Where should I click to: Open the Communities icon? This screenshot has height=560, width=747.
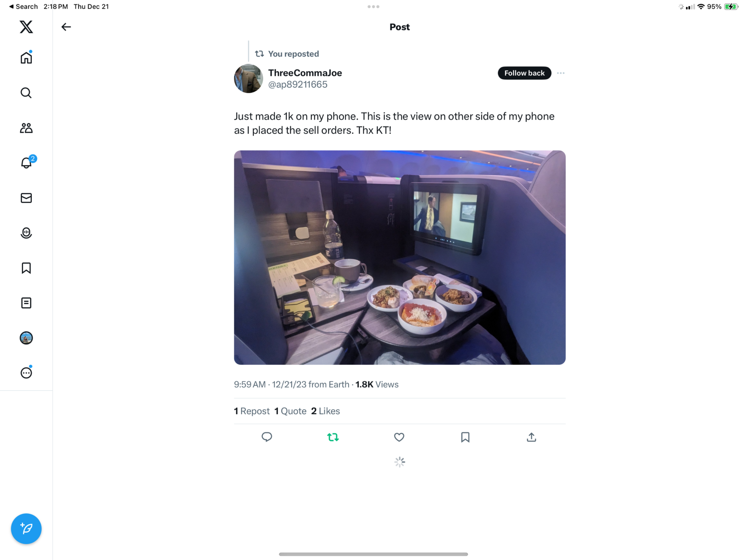coord(26,128)
